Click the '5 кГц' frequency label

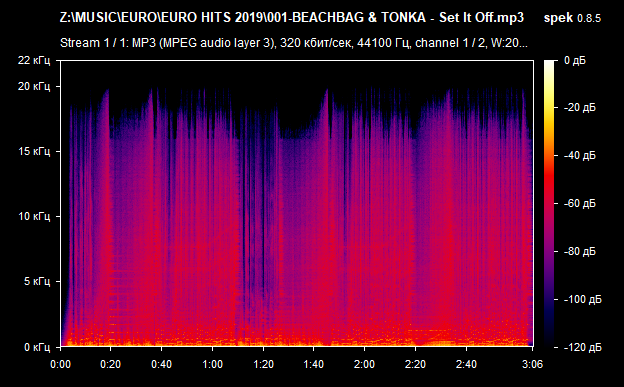37,281
